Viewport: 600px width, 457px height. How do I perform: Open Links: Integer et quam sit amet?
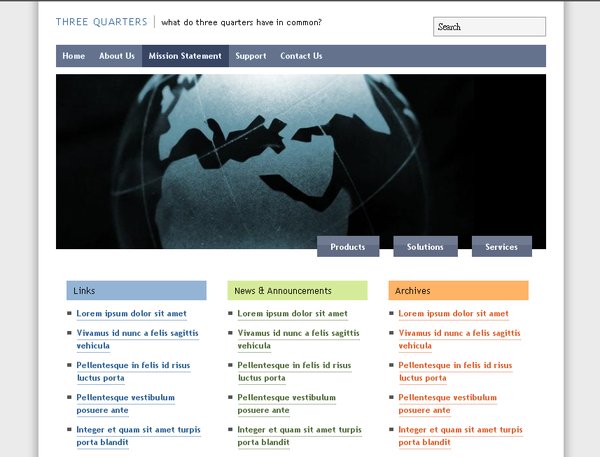pyautogui.click(x=138, y=436)
